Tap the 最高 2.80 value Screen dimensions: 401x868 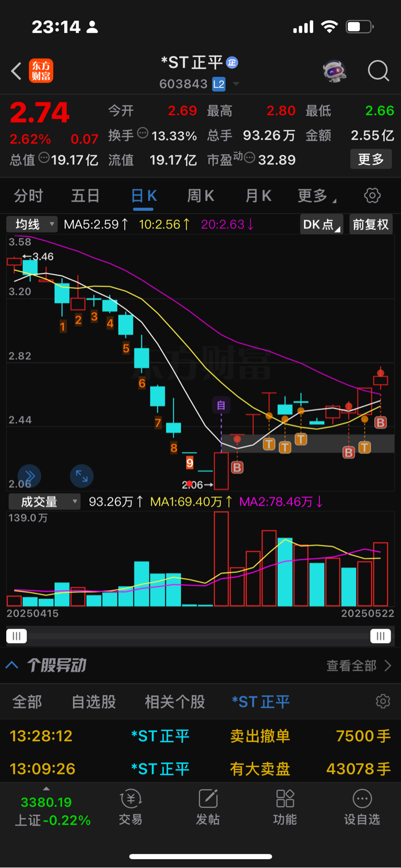pos(281,111)
